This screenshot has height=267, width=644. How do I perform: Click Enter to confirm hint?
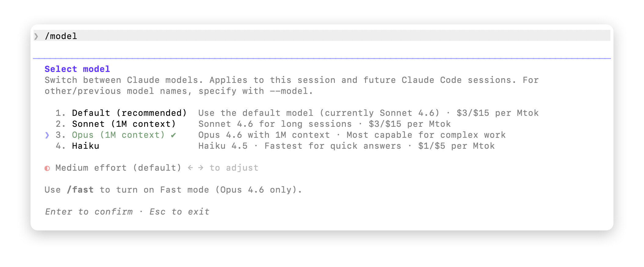[x=89, y=212]
